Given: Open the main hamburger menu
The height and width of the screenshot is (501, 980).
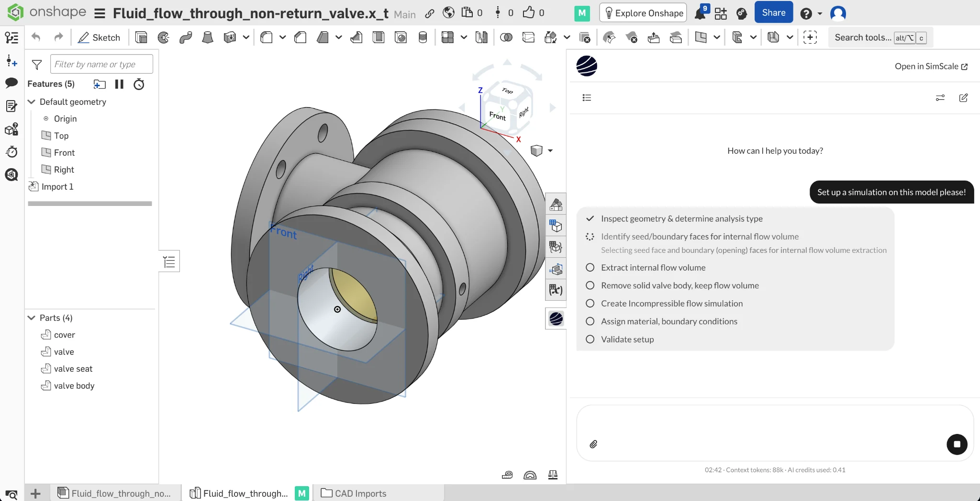Looking at the screenshot, I should tap(100, 13).
